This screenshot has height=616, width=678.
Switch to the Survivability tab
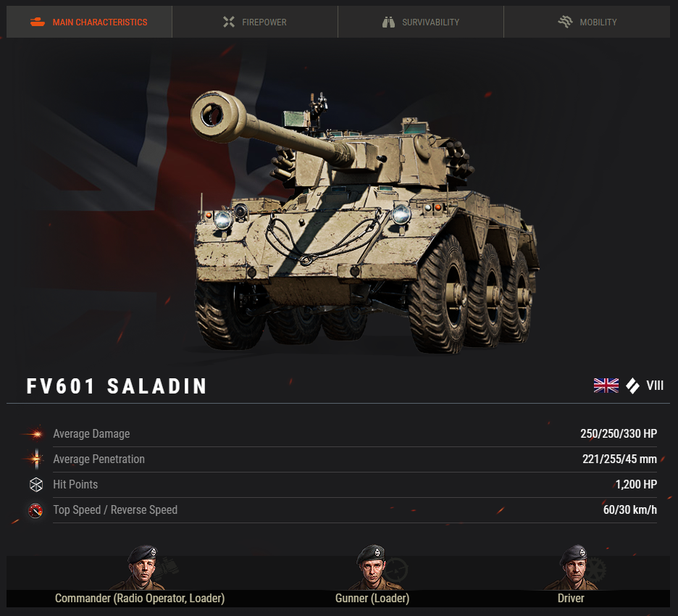[x=421, y=22]
